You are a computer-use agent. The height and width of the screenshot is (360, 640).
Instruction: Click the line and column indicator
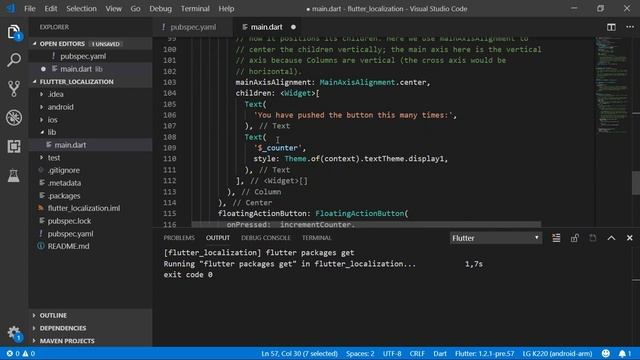[x=299, y=353]
